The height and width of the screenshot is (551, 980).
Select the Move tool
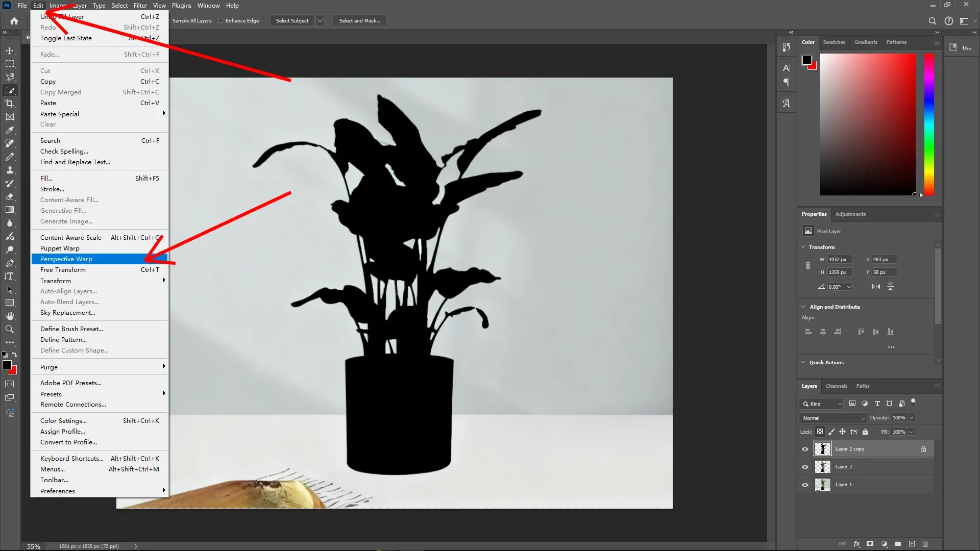(x=10, y=51)
